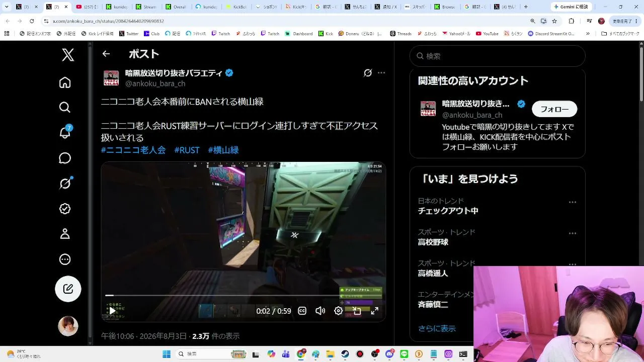This screenshot has height=362, width=644.
Task: Click the Windows taskbar search box
Action: coord(211,354)
